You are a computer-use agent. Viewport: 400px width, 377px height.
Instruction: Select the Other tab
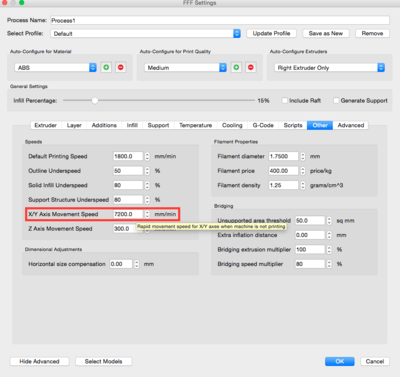click(x=320, y=125)
